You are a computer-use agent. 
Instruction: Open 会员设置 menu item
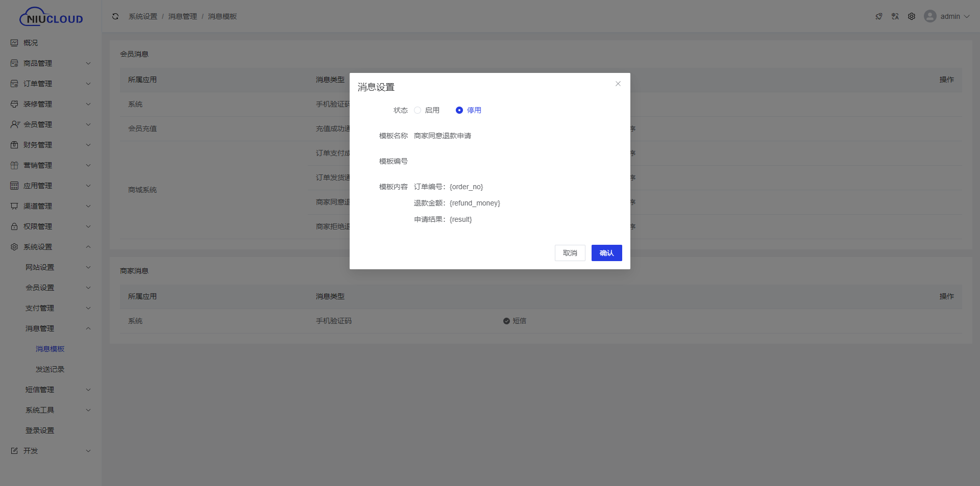pos(40,288)
